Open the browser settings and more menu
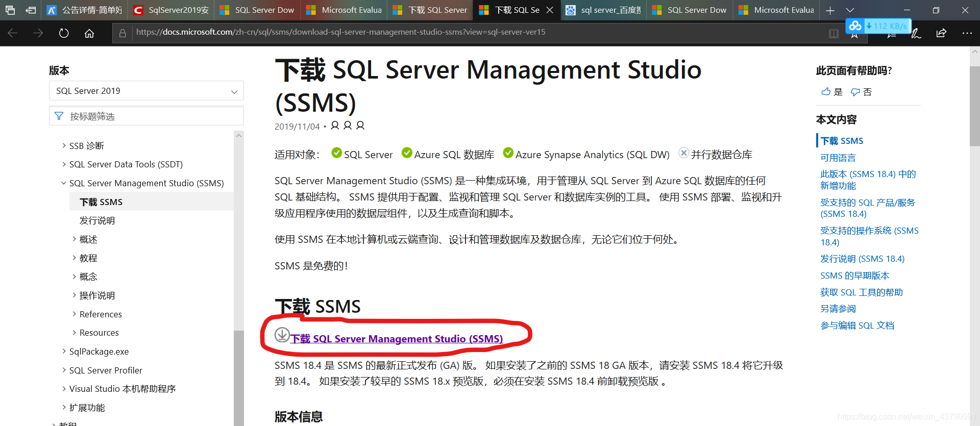980x426 pixels. 967,33
